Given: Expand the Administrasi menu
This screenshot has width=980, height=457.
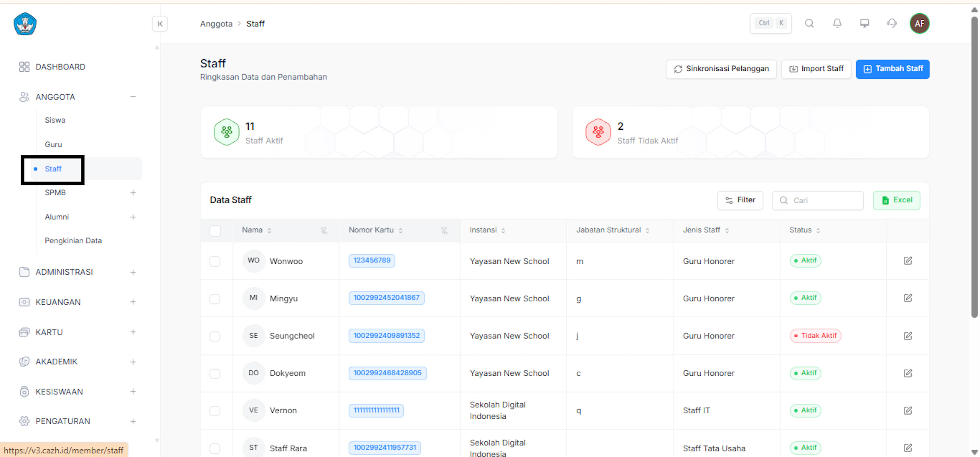Looking at the screenshot, I should (x=133, y=273).
